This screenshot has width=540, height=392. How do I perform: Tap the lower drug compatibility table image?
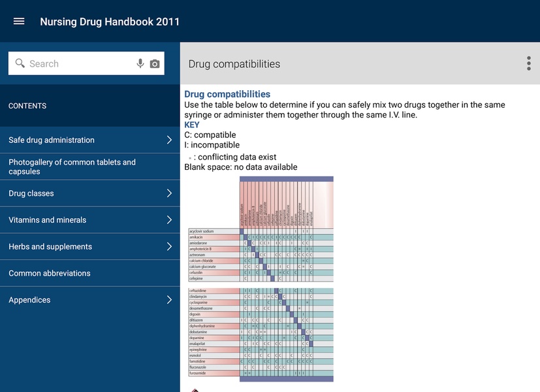tap(261, 335)
